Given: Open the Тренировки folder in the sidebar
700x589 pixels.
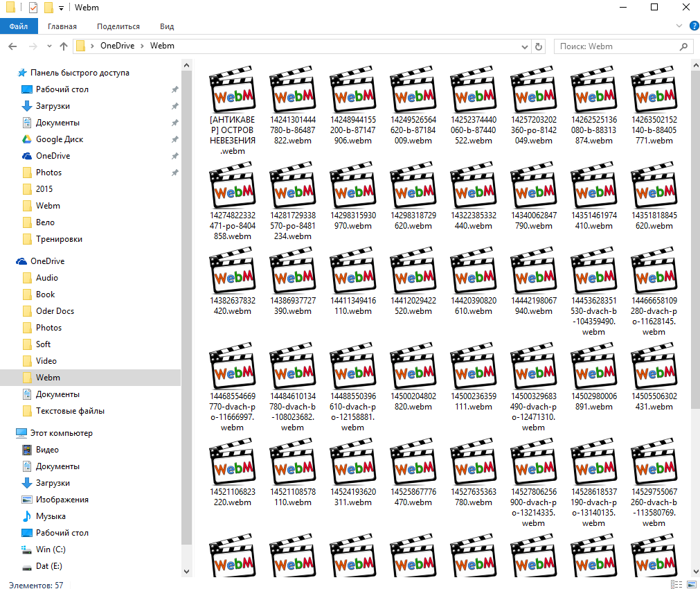Looking at the screenshot, I should (59, 239).
